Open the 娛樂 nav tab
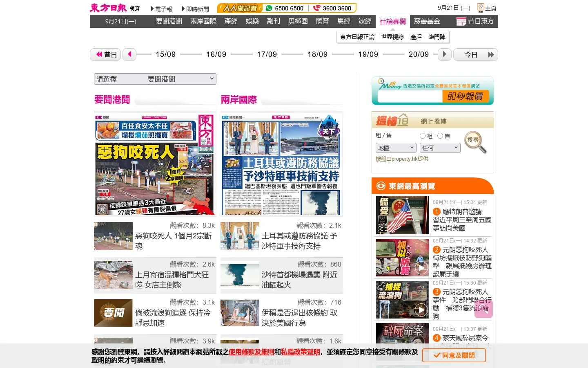Image resolution: width=588 pixels, height=368 pixels. [x=252, y=21]
